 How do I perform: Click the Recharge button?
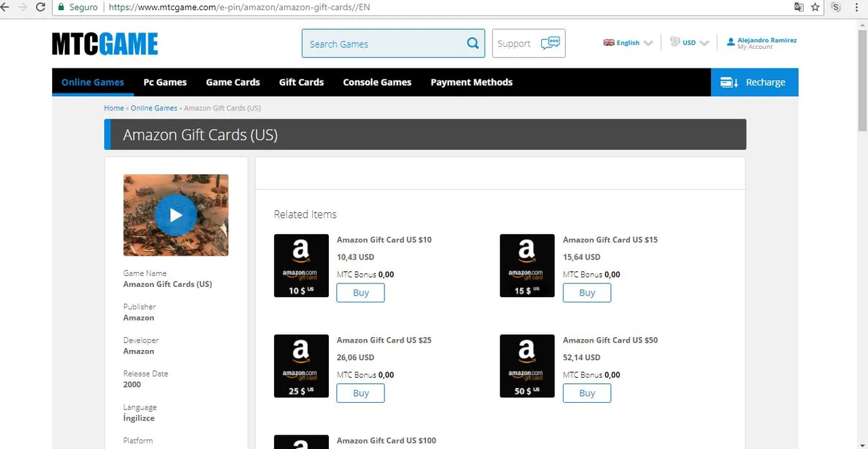(755, 82)
